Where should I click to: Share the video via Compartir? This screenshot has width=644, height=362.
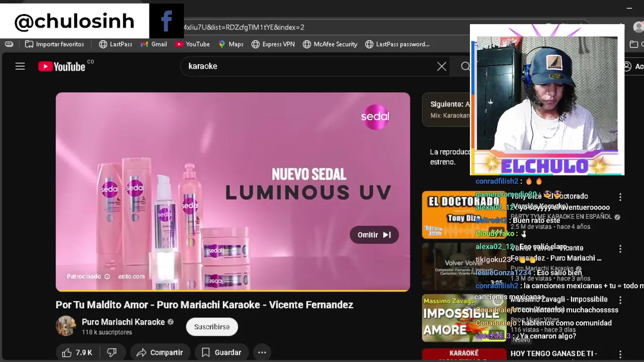(x=160, y=352)
